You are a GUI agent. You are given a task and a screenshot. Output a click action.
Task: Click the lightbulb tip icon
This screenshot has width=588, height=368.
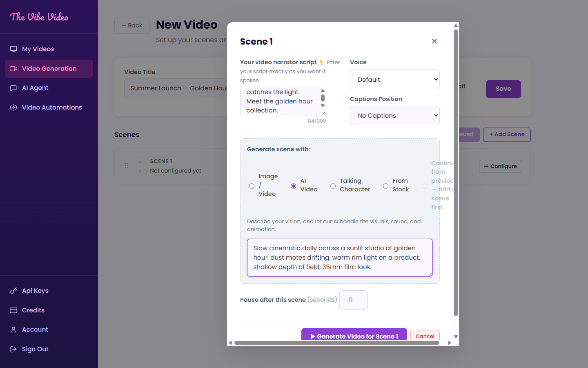pos(321,63)
